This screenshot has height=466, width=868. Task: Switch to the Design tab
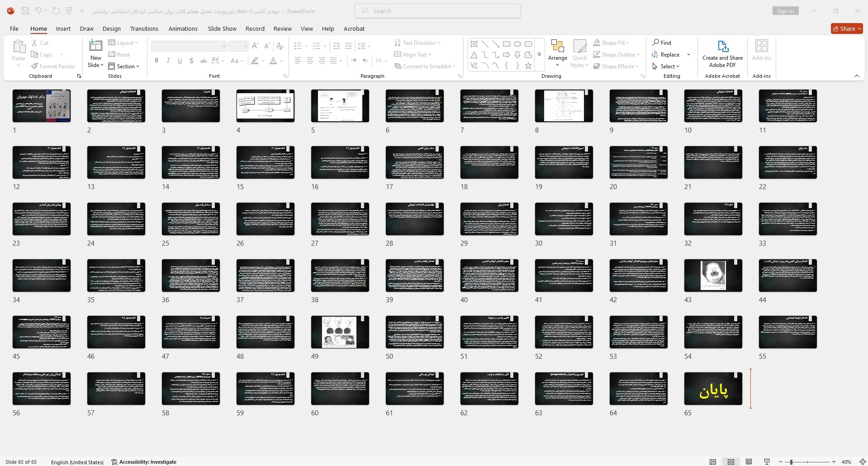point(111,29)
